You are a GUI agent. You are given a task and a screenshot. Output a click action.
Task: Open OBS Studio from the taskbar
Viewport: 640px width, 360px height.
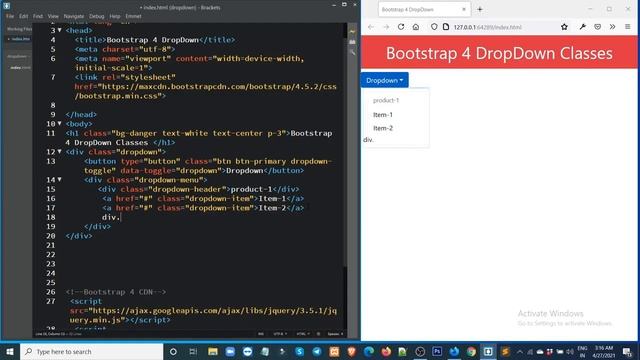[420, 351]
